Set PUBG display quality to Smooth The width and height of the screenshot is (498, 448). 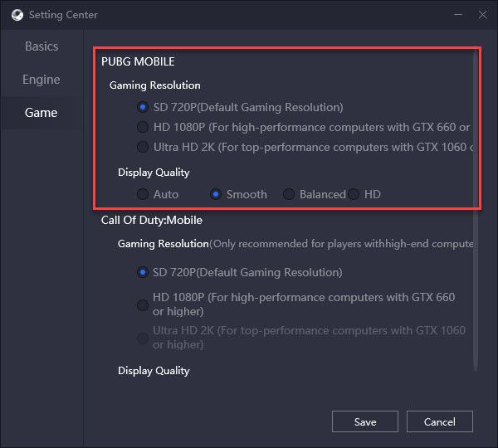pos(216,194)
